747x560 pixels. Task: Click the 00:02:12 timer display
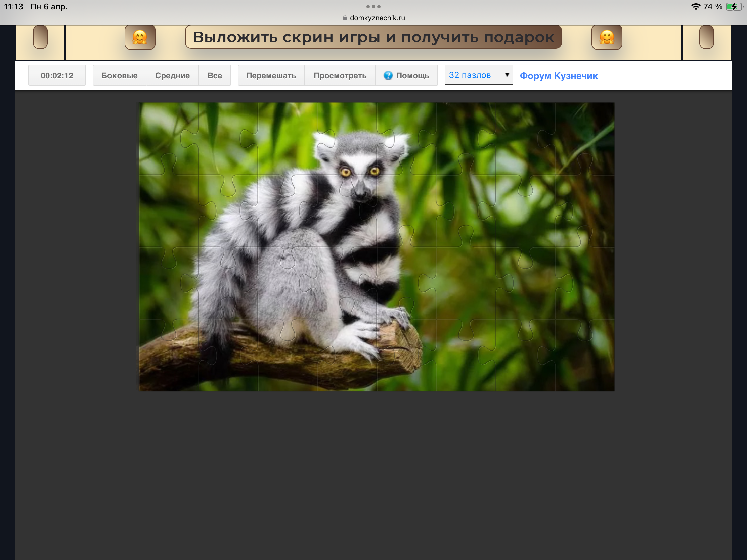coord(57,75)
